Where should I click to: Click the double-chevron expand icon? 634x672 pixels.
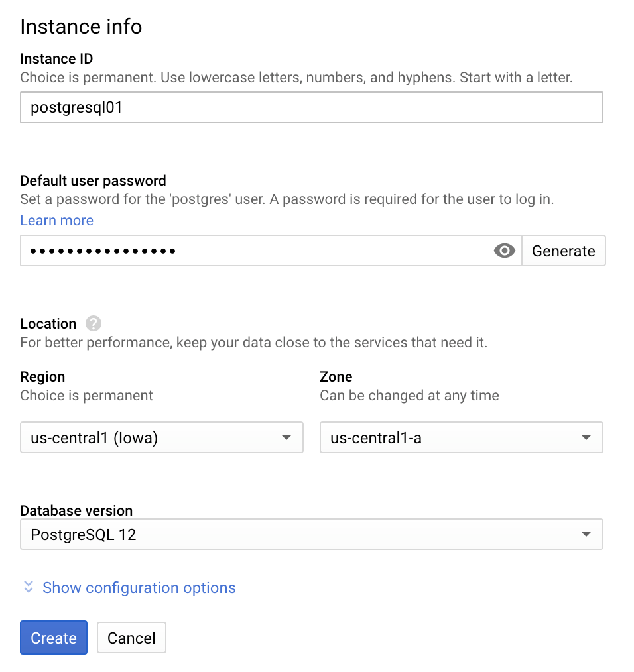pos(27,587)
